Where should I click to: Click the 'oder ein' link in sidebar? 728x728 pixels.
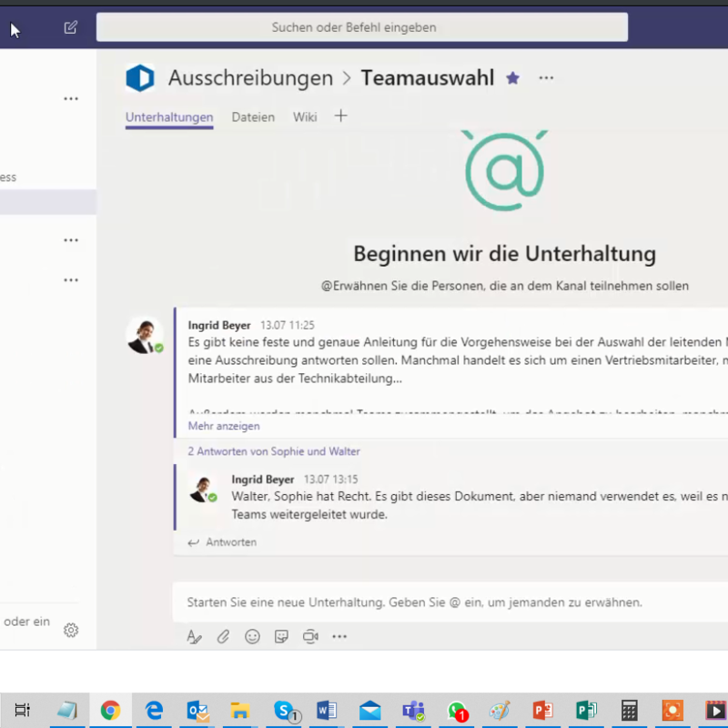26,622
